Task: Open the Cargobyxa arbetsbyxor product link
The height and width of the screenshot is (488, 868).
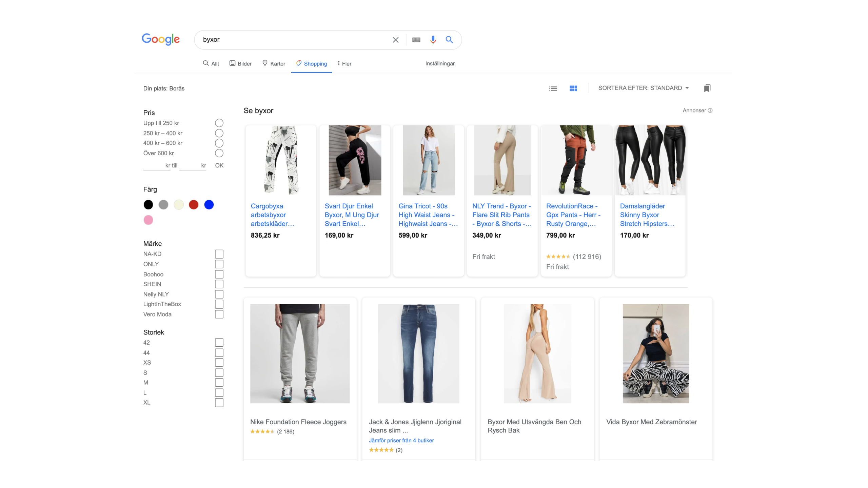Action: coord(272,215)
